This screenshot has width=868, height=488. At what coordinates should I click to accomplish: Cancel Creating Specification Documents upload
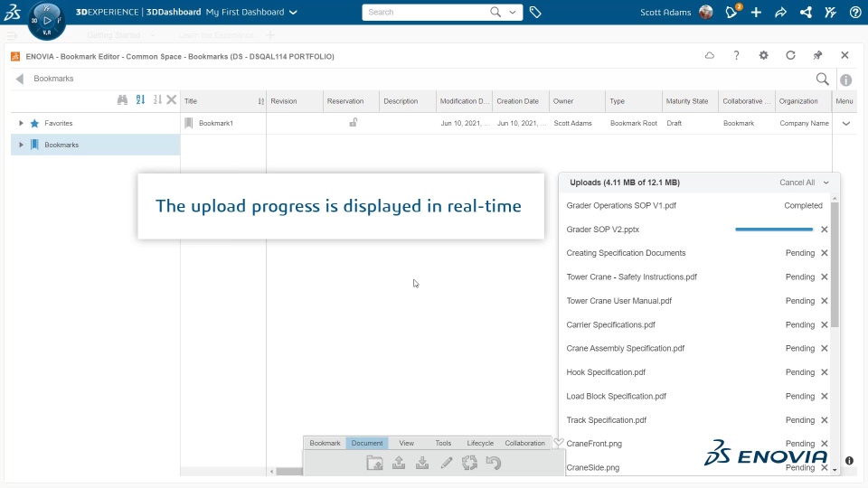pyautogui.click(x=825, y=253)
